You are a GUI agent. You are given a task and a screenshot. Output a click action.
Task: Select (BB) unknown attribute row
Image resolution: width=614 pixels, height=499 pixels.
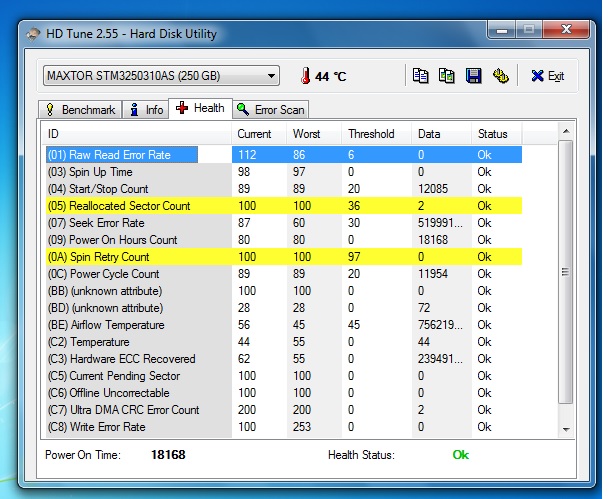click(x=284, y=291)
